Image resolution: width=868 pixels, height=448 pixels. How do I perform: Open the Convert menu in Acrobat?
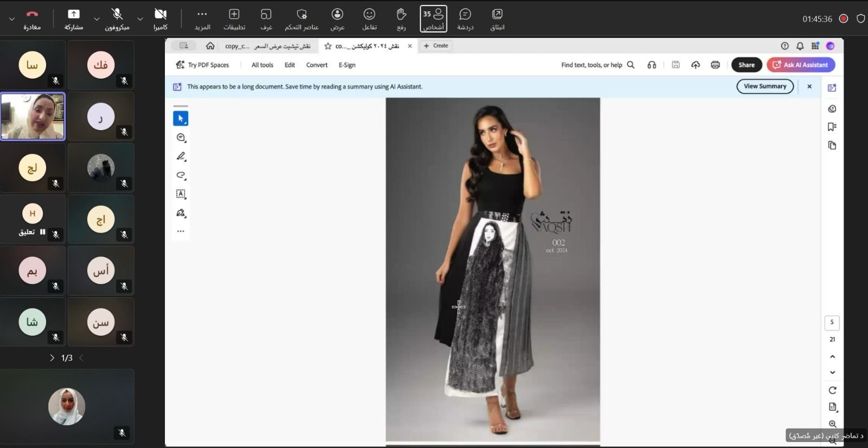(316, 65)
